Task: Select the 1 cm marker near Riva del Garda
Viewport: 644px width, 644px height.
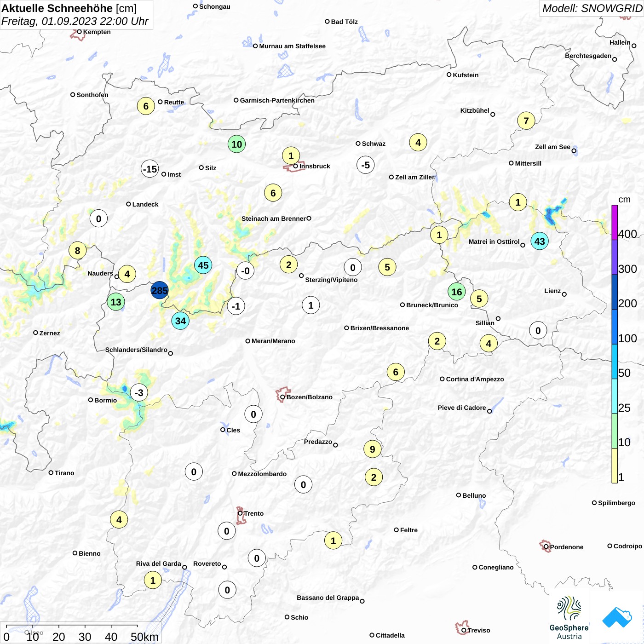Action: [x=153, y=580]
